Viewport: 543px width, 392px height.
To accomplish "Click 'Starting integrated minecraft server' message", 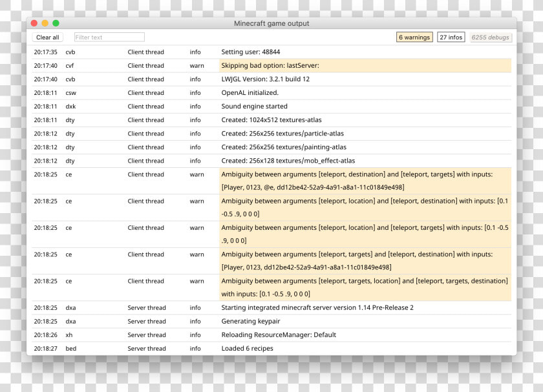I will pyautogui.click(x=317, y=307).
